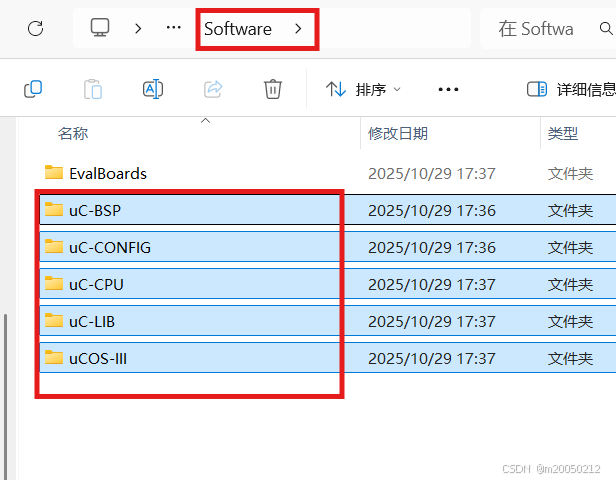Click the Share toolbar icon
This screenshot has width=616, height=480.
point(213,89)
